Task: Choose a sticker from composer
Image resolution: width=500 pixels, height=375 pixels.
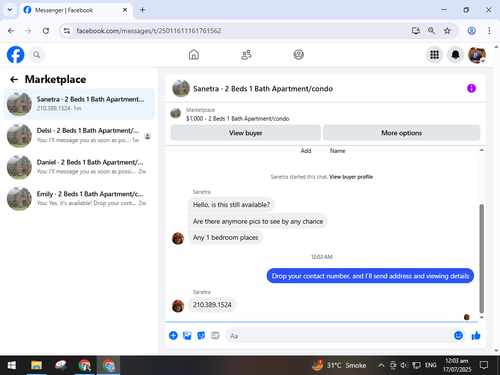Action: click(x=201, y=335)
